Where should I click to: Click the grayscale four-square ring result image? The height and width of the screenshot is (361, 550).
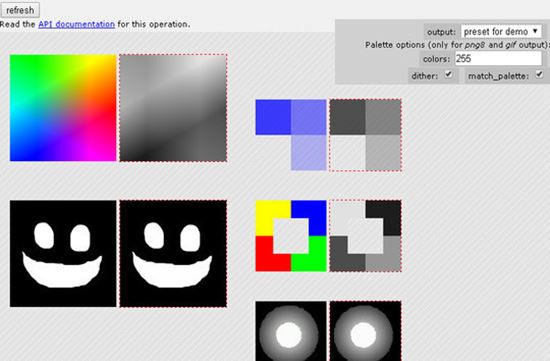click(x=365, y=236)
